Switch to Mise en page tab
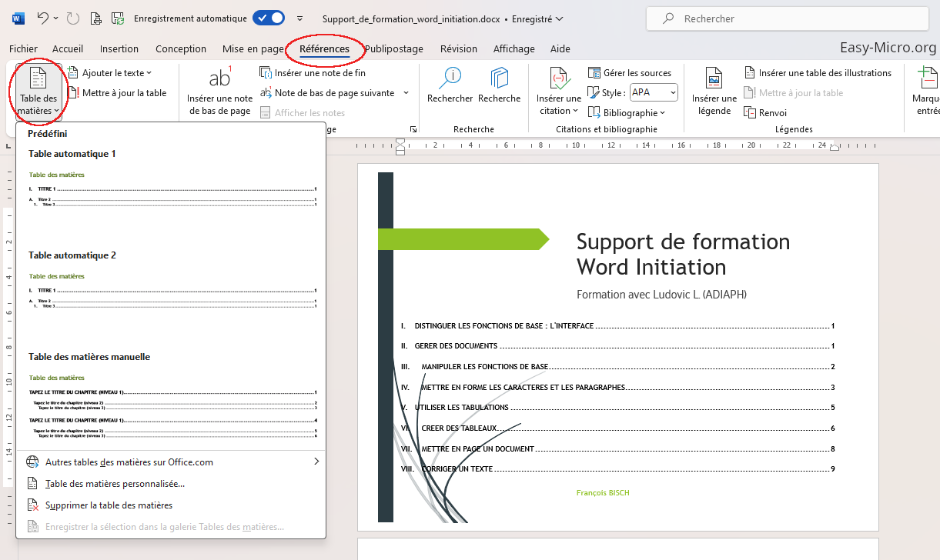This screenshot has height=560, width=940. click(253, 48)
